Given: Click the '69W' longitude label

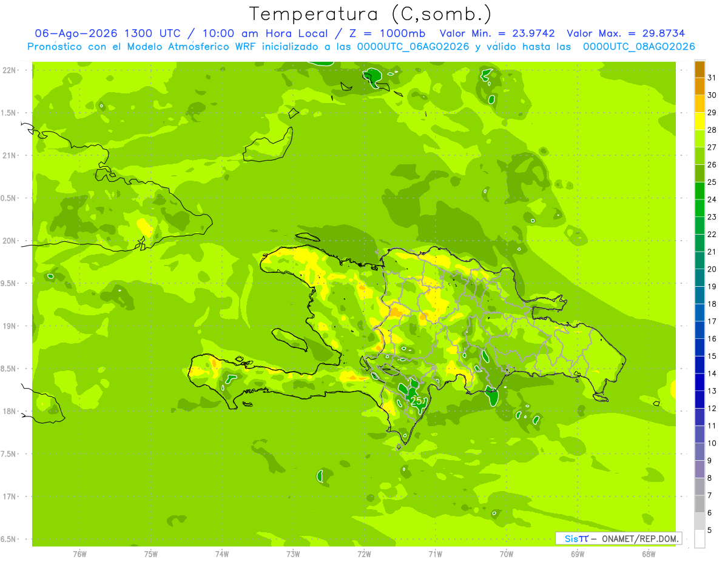Looking at the screenshot, I should tap(578, 554).
